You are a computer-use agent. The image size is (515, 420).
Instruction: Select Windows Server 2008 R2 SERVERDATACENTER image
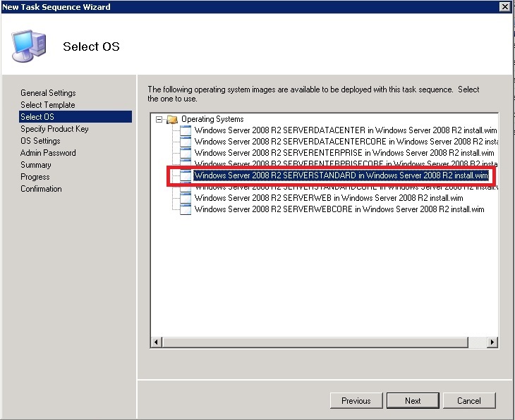pyautogui.click(x=346, y=130)
